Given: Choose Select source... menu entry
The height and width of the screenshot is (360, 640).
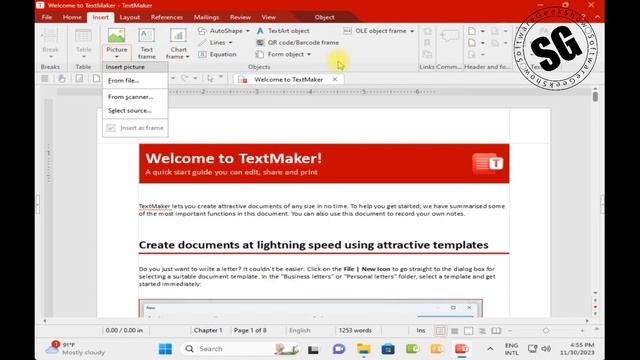Looking at the screenshot, I should tap(135, 111).
